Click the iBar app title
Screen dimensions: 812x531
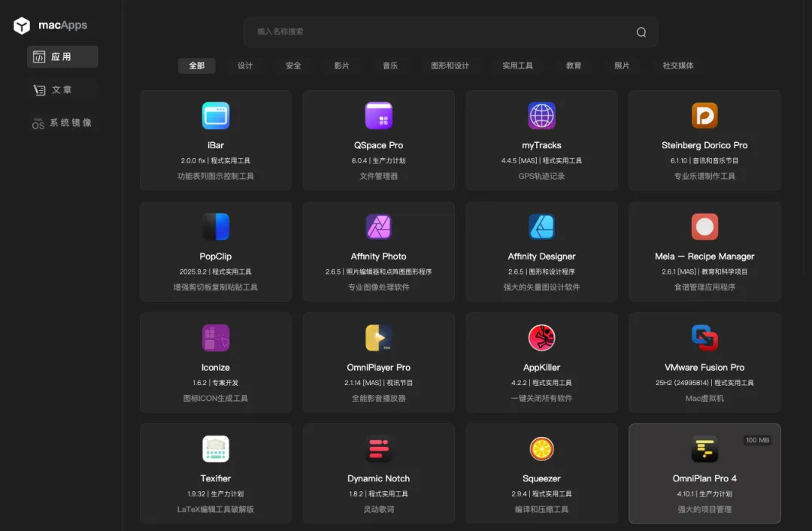216,145
